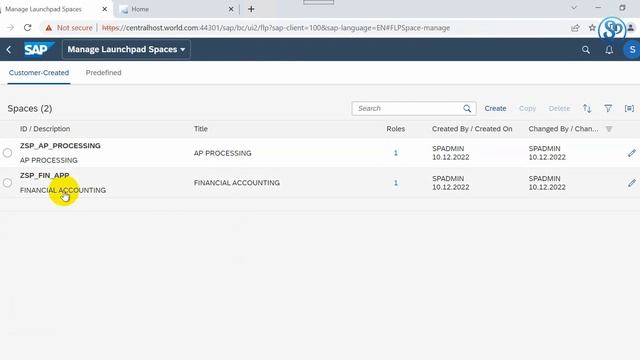Screen dimensions: 640x360
Task: Click the Changed By column header
Action: click(563, 129)
